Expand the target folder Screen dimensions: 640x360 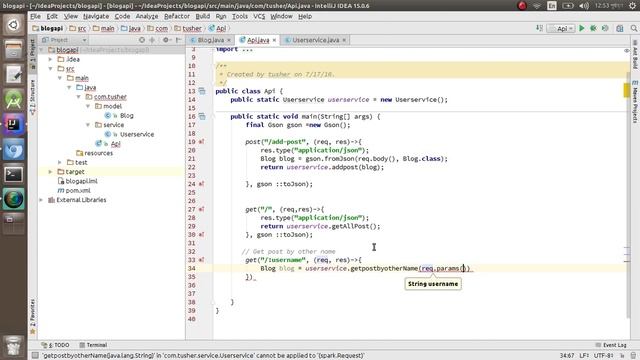(x=51, y=172)
